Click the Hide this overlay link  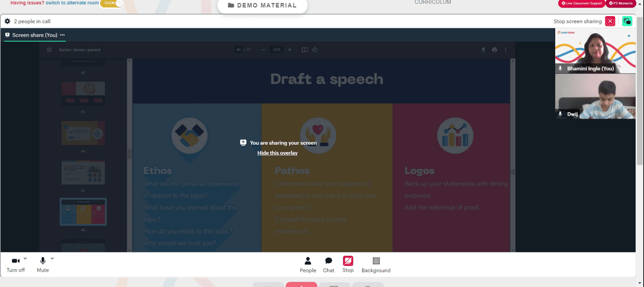(277, 153)
